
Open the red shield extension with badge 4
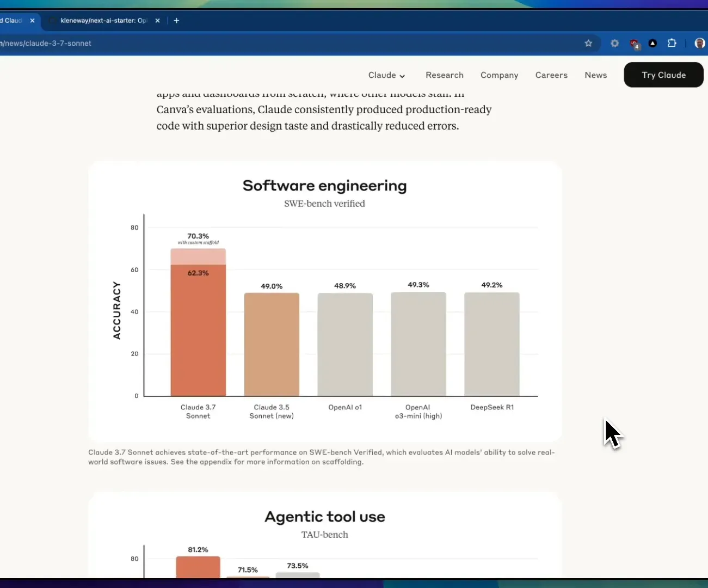(635, 44)
